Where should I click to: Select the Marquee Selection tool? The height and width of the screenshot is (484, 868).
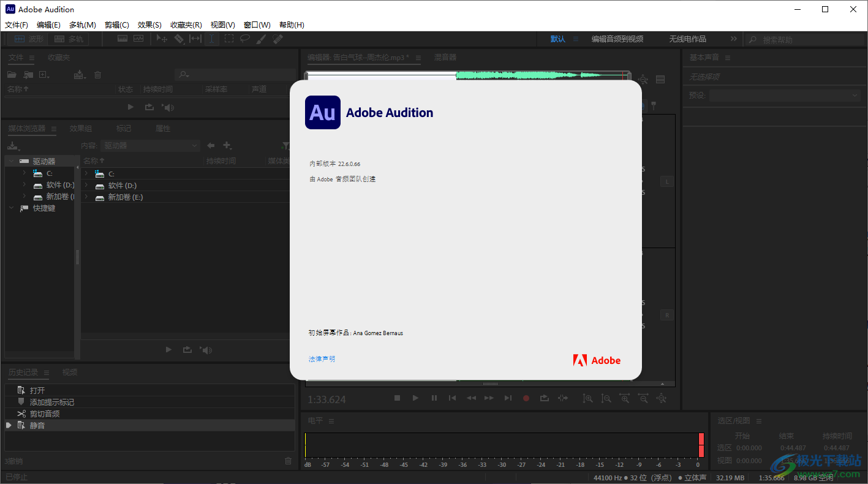(228, 39)
